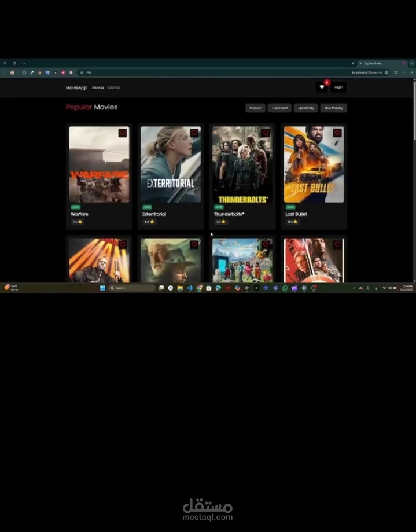Open WhatsApp from the taskbar
This screenshot has height=532, width=416.
point(285,288)
